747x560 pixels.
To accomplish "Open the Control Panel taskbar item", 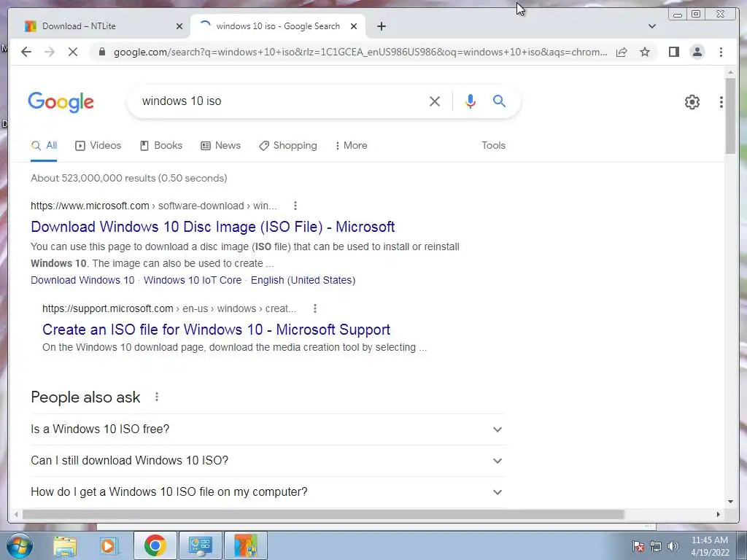I will (200, 545).
